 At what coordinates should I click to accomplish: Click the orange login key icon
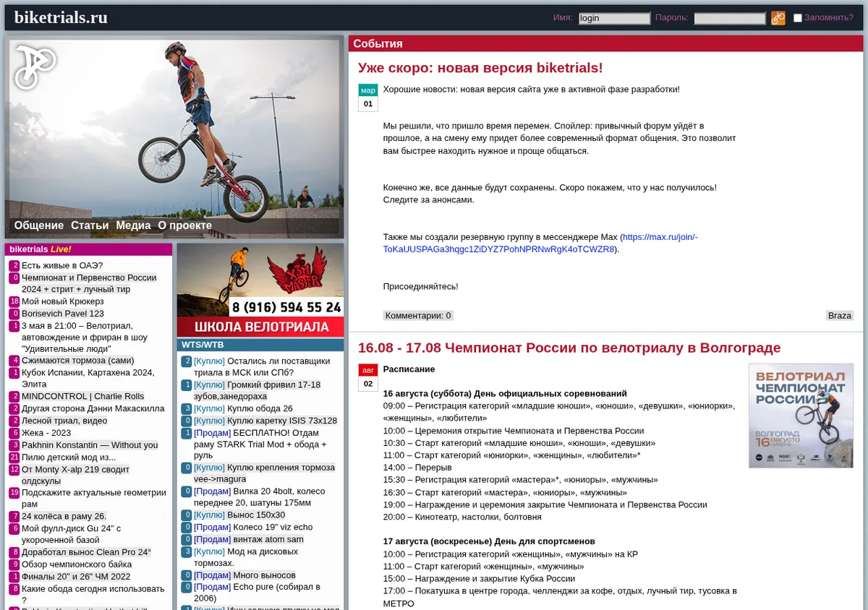(778, 18)
